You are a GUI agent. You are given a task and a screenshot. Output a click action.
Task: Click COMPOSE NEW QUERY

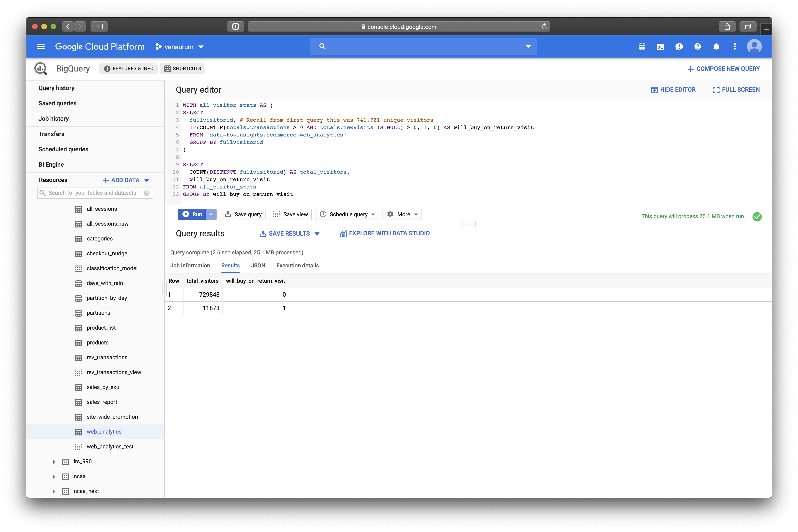[724, 69]
